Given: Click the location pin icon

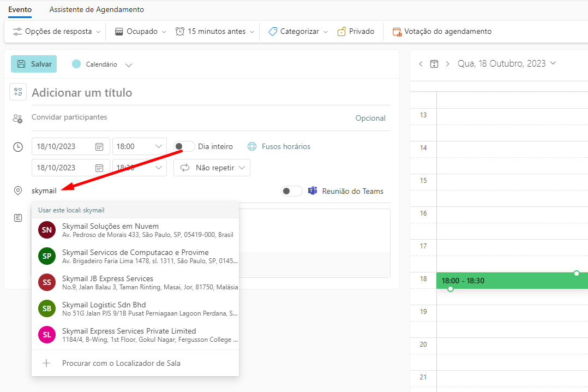Looking at the screenshot, I should (18, 191).
